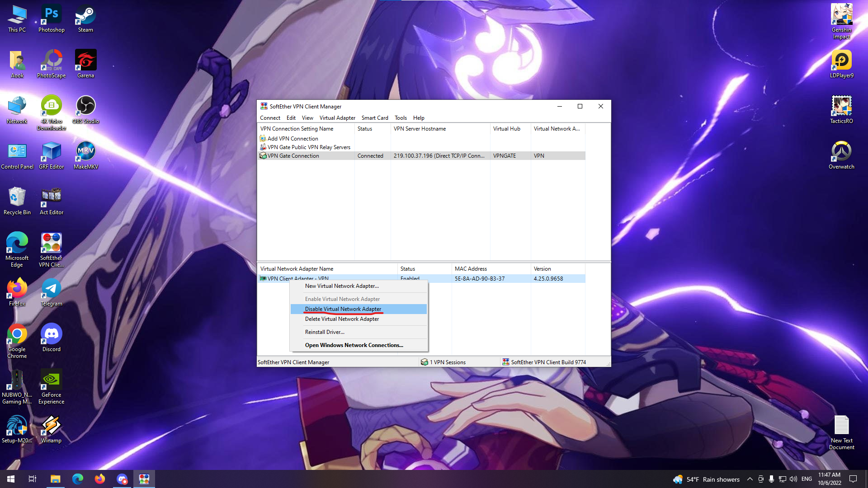This screenshot has height=488, width=868.
Task: Sort by MAC Address column header
Action: [491, 269]
